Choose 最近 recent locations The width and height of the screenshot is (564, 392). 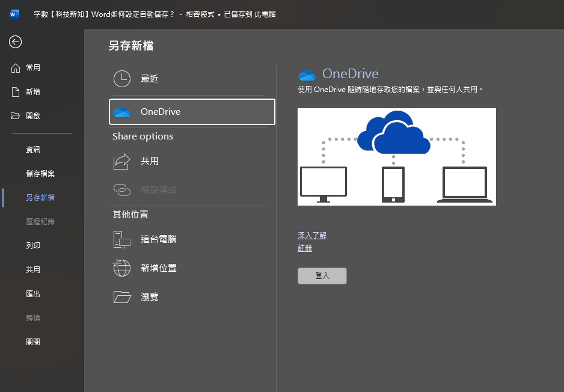pos(192,79)
